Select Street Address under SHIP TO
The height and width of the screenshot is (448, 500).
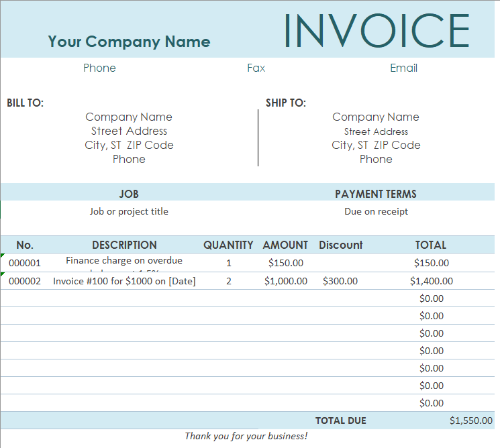[x=376, y=131]
